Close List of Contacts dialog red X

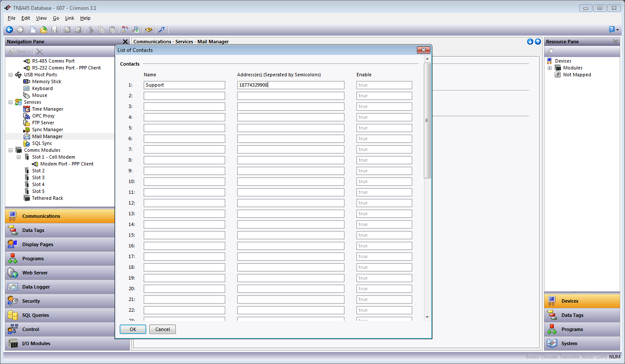[x=423, y=50]
